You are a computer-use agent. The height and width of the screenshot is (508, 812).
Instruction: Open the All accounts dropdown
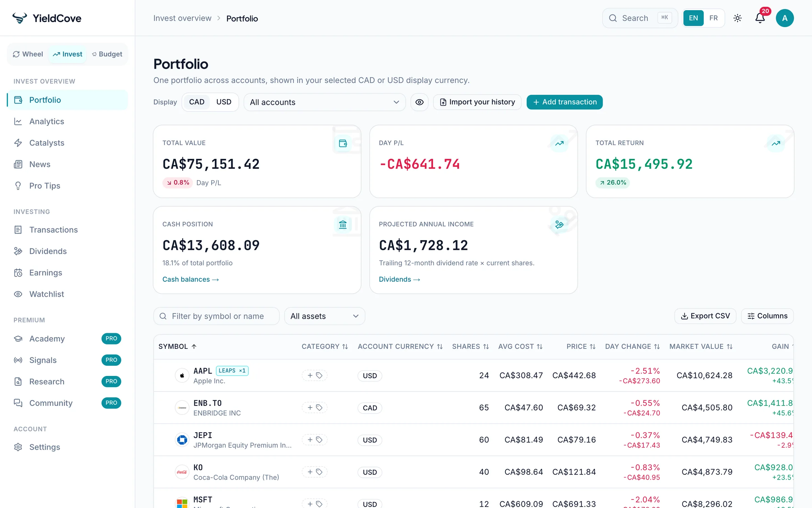click(324, 102)
